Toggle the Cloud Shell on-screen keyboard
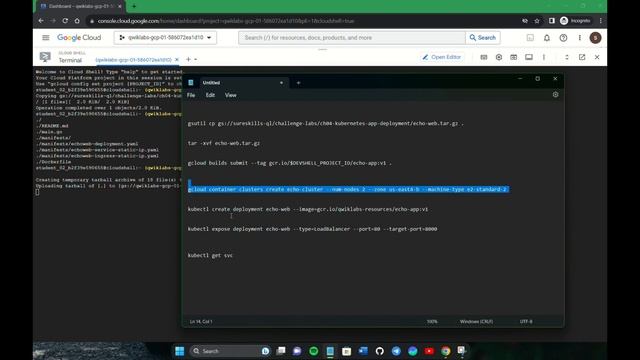The height and width of the screenshot is (360, 640). [484, 57]
